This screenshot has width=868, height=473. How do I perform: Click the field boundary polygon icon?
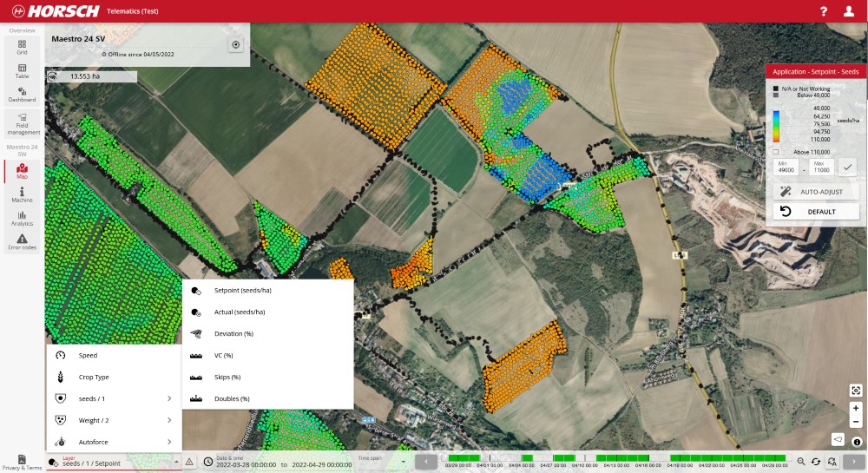pyautogui.click(x=838, y=439)
